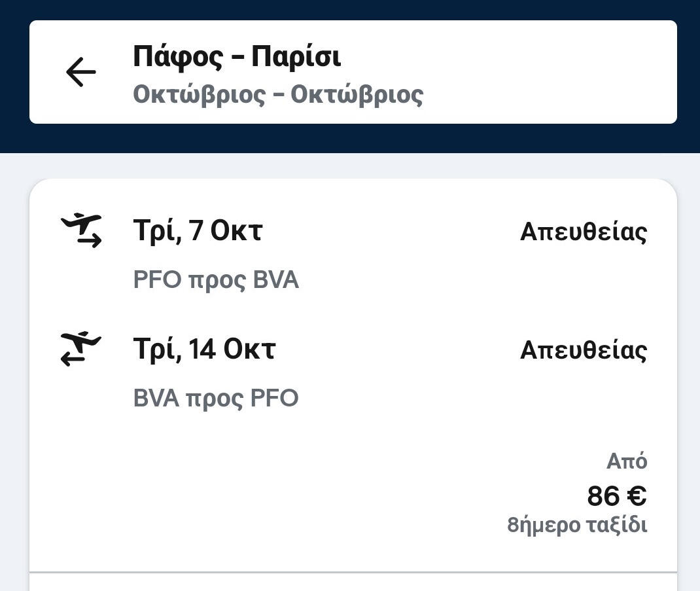Select the Τρί, 7 Οκτ departure date

pyautogui.click(x=198, y=231)
